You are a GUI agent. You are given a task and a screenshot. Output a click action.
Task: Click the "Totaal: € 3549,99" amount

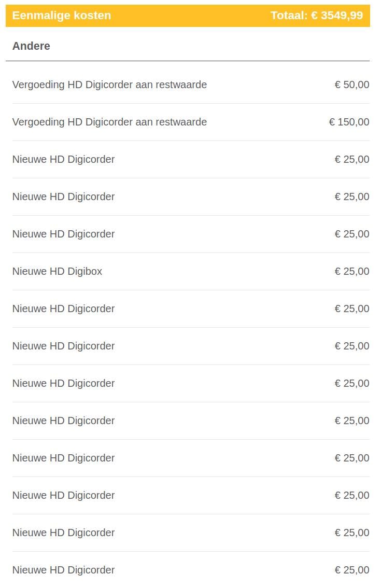click(x=316, y=16)
